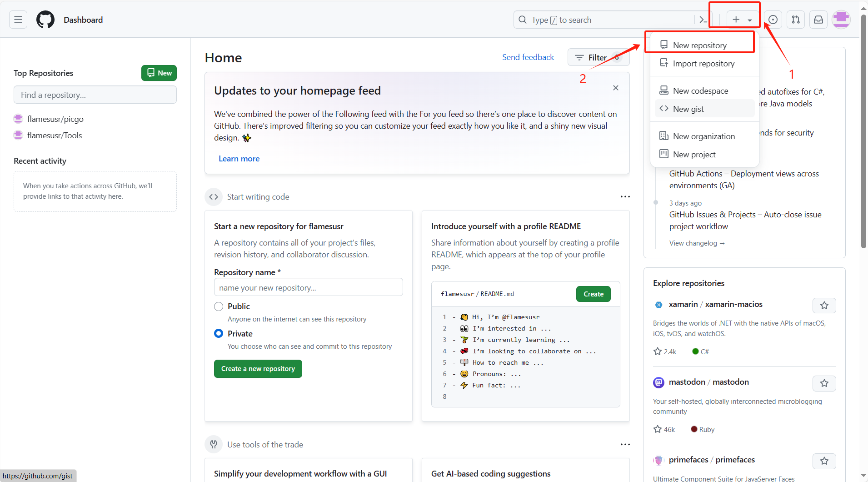Open the Filter dropdown for the feed

598,57
